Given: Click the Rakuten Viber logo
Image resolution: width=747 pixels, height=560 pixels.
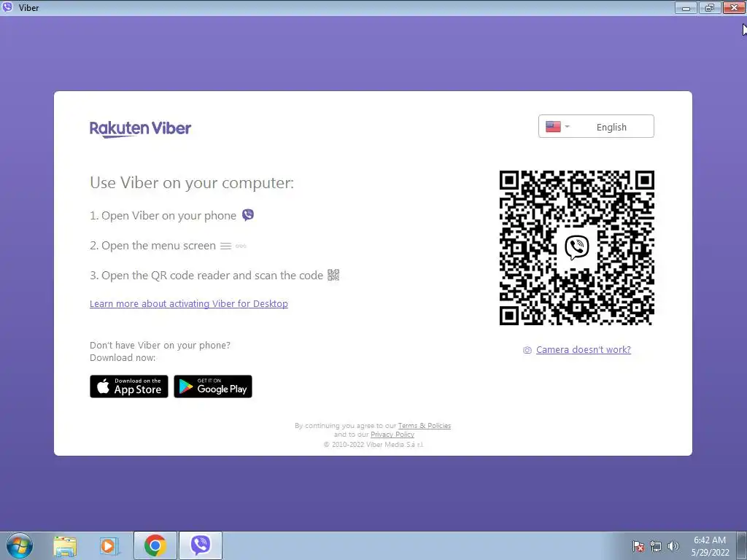Looking at the screenshot, I should [x=140, y=128].
